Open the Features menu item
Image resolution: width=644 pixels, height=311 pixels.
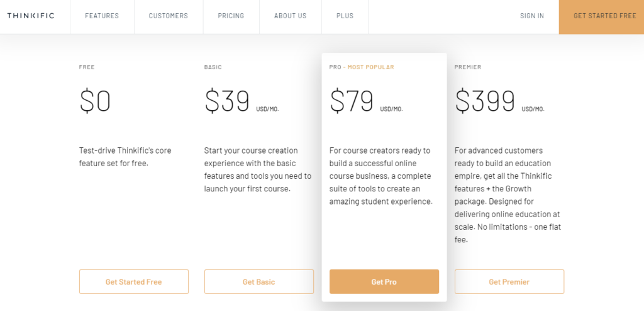tap(102, 16)
